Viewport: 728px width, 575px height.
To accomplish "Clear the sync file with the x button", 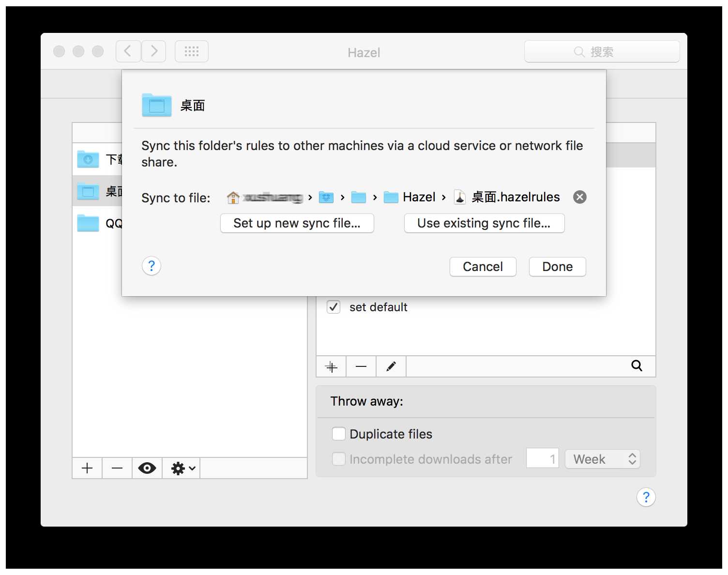I will pos(579,197).
